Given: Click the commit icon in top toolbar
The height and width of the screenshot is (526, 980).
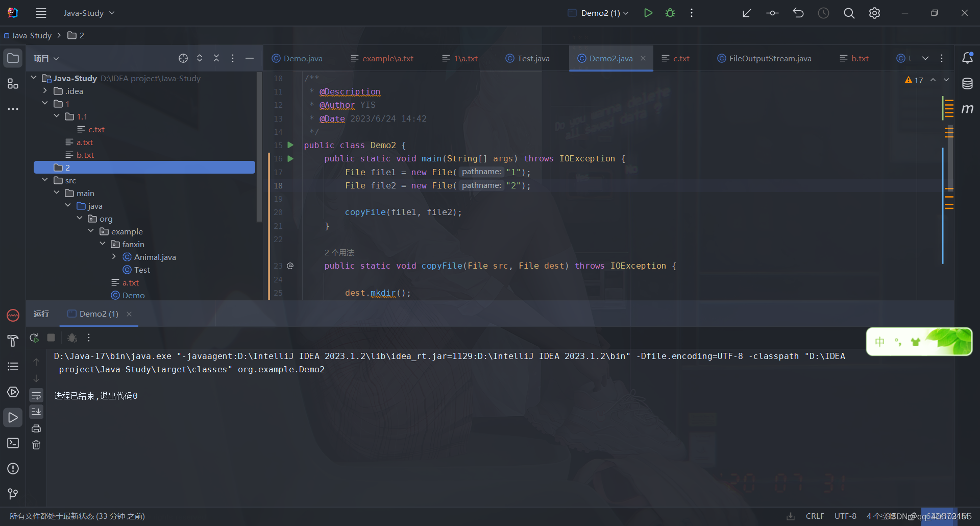Looking at the screenshot, I should tap(772, 13).
